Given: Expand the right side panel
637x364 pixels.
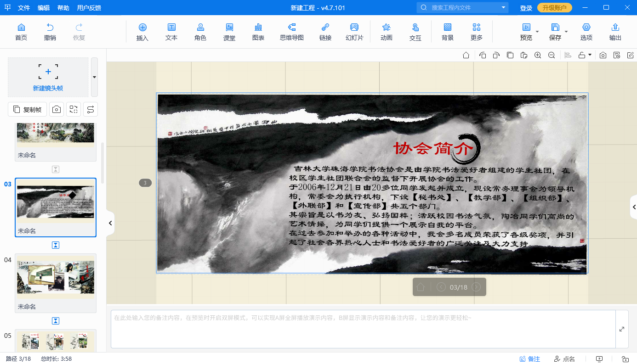Looking at the screenshot, I should [x=634, y=207].
